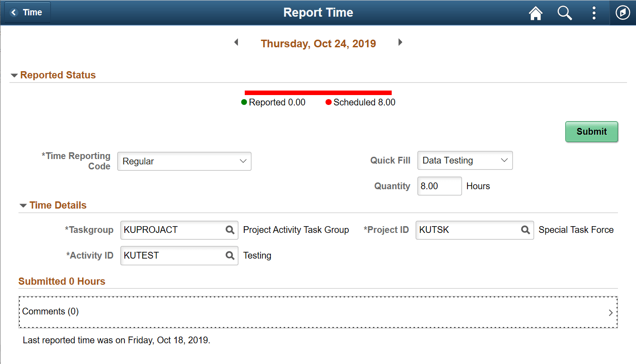636x364 pixels.
Task: Click the green Reported 0.00 indicator dot
Action: [x=244, y=102]
